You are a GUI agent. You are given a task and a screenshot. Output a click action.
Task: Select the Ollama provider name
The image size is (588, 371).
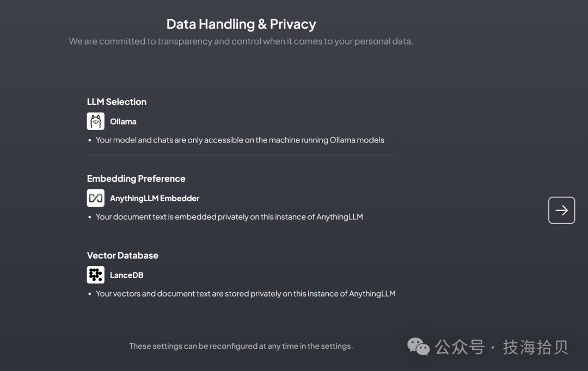(x=123, y=121)
